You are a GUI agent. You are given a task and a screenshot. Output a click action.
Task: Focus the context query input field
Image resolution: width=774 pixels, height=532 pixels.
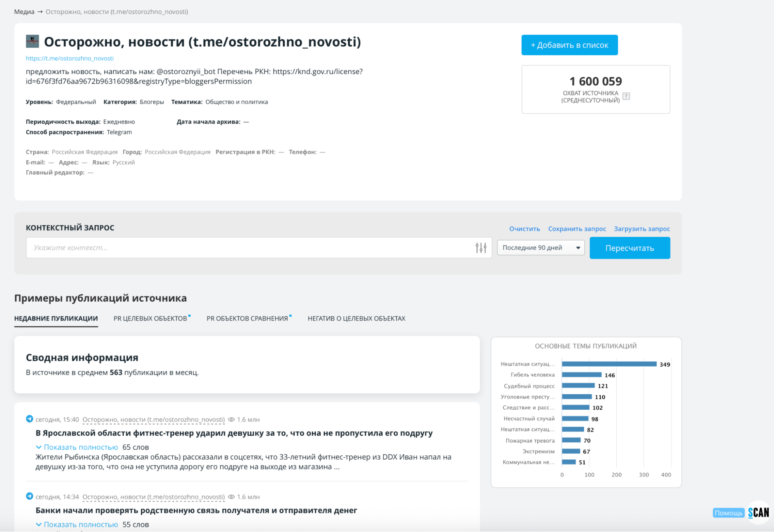248,248
